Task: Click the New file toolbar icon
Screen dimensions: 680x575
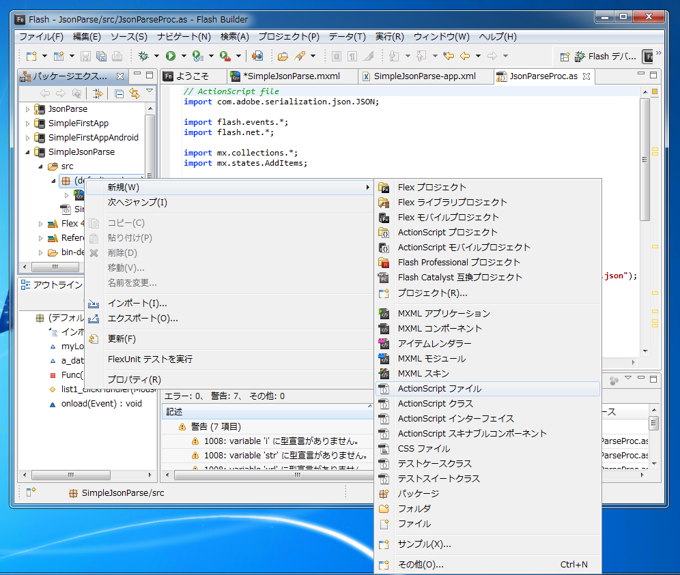Action: (31, 56)
